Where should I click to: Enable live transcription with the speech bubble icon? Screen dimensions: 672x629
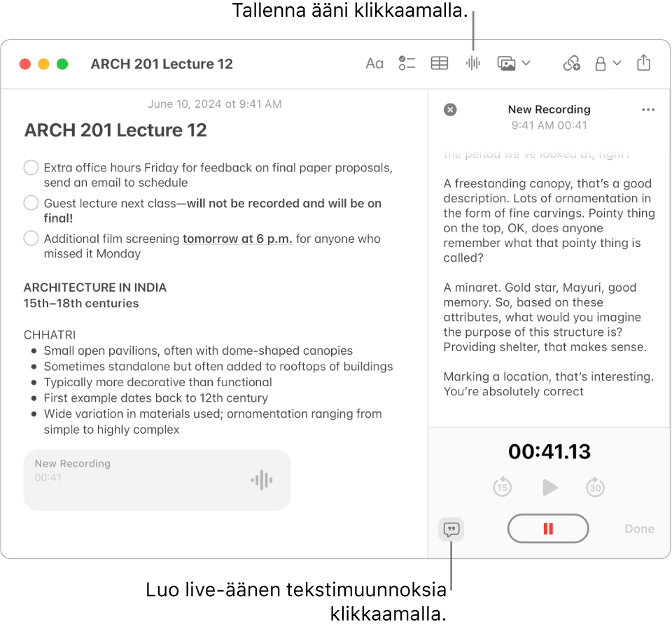[451, 530]
